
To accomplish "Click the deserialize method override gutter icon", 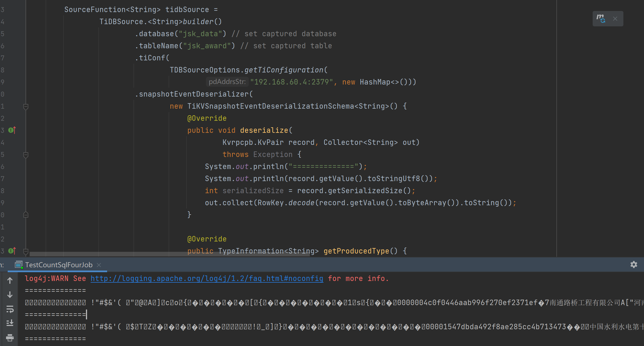I will pos(12,130).
